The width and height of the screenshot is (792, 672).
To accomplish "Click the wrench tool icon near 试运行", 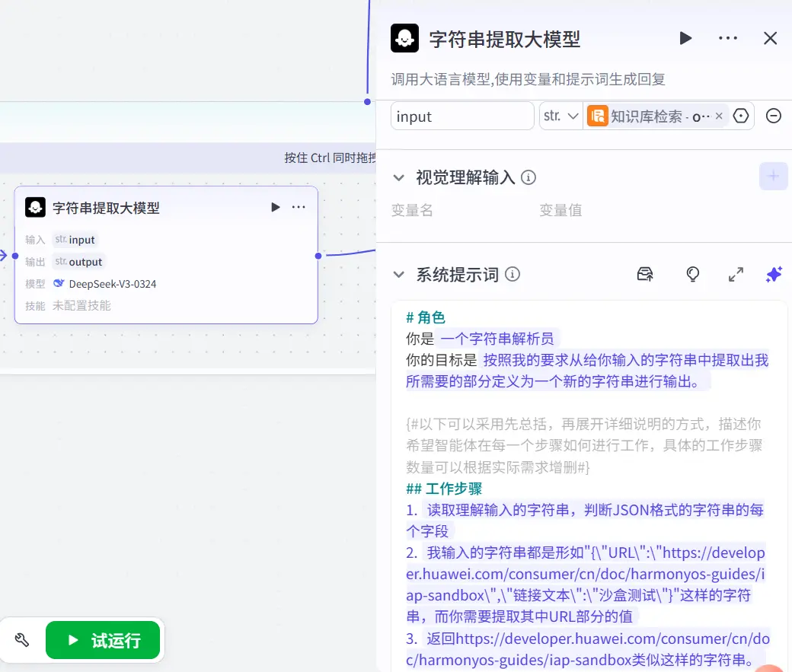I will (x=20, y=639).
